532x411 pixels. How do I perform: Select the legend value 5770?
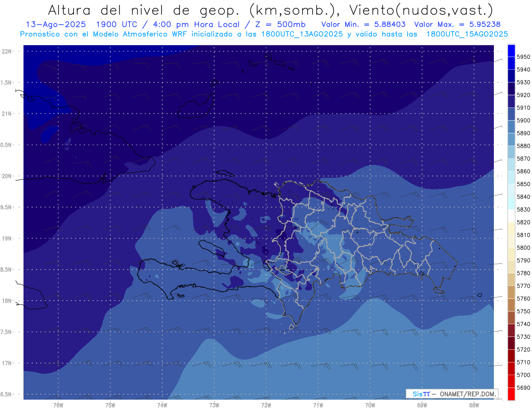(524, 286)
